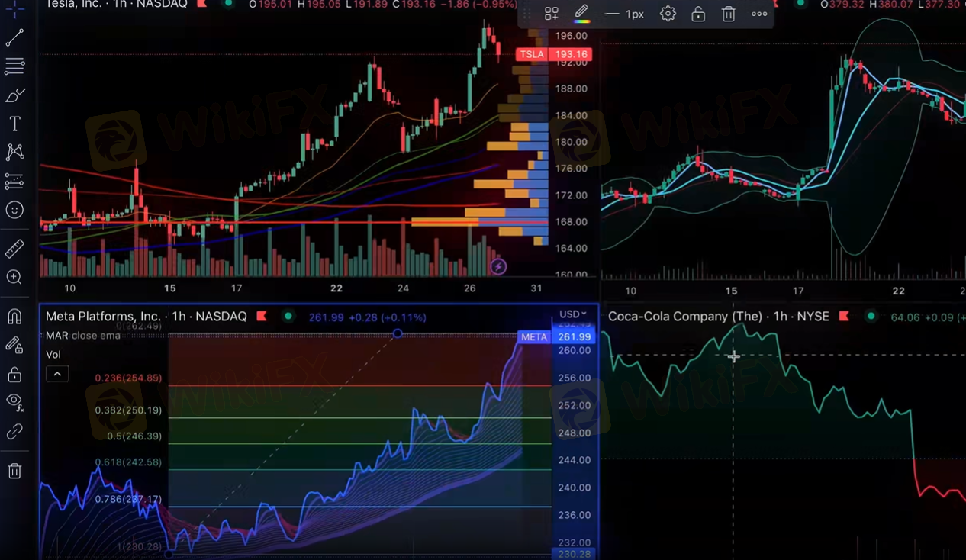Activate the Zoom In magnifier tool

click(14, 278)
